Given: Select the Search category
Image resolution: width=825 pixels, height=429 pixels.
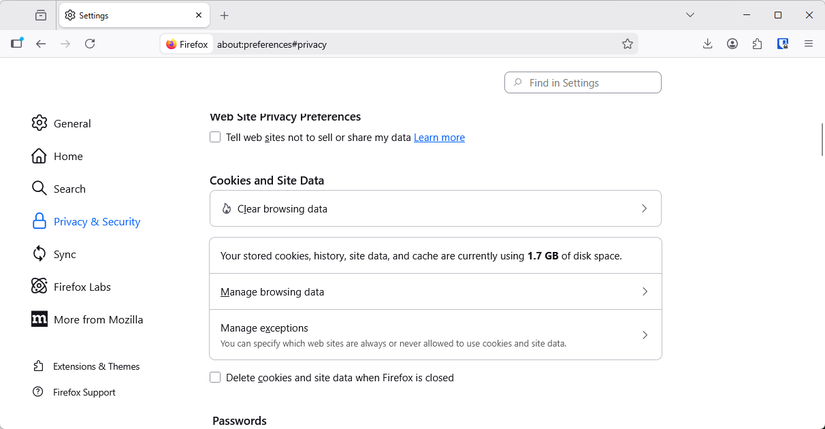Looking at the screenshot, I should (58, 188).
